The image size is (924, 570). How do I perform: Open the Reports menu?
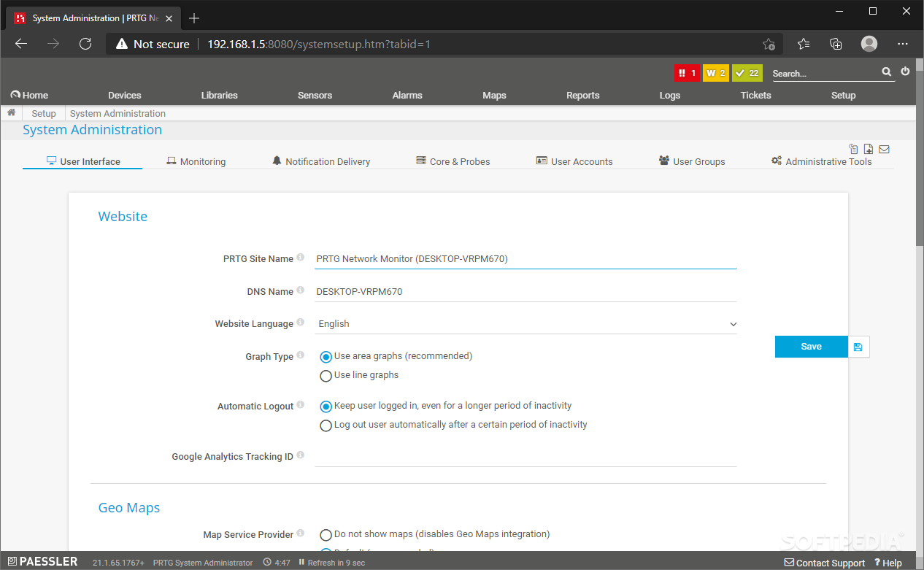583,95
